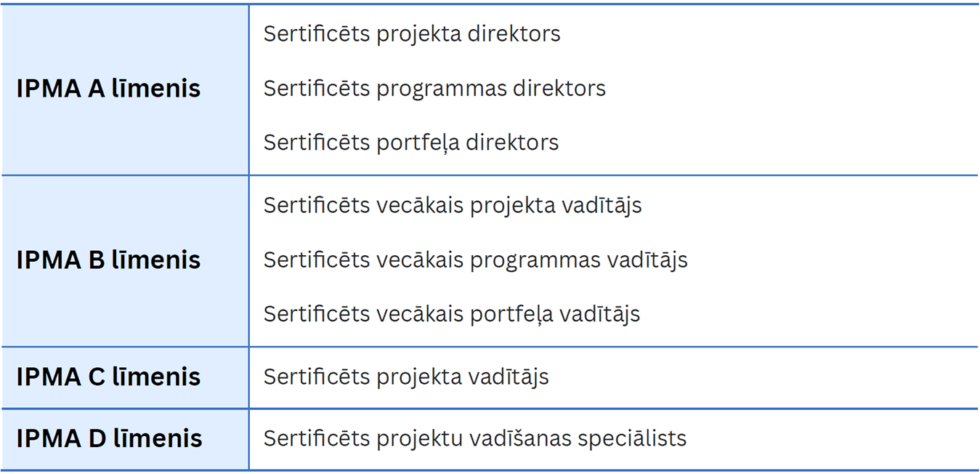Select the "IPMA B līmenis" header cell
The height and width of the screenshot is (474, 980).
(x=108, y=260)
